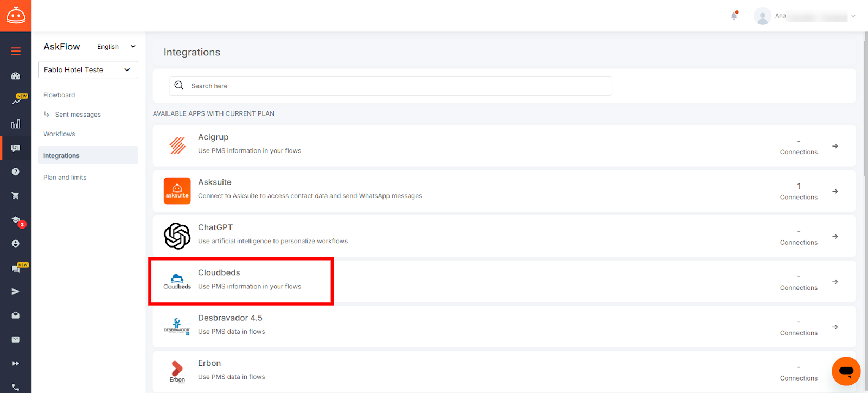Click ChatGPT's Connections label
This screenshot has width=868, height=393.
[799, 243]
